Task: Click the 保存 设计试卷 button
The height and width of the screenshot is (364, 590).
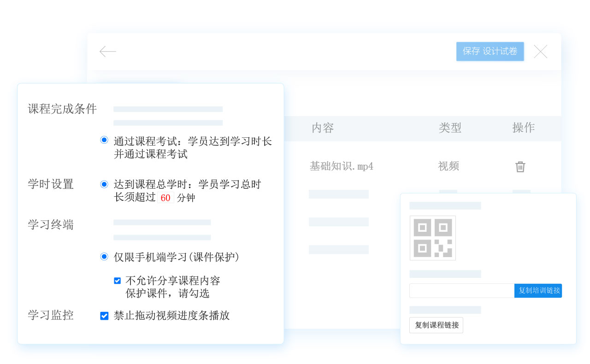Action: click(490, 52)
